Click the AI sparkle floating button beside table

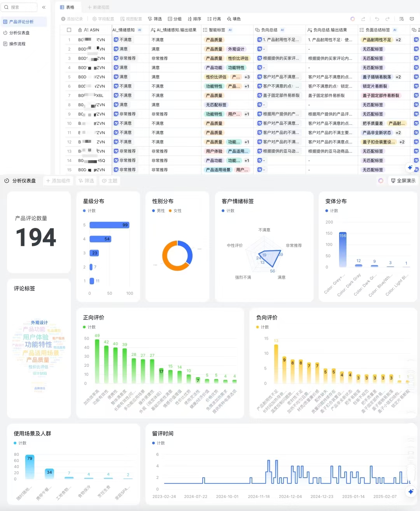point(410,168)
